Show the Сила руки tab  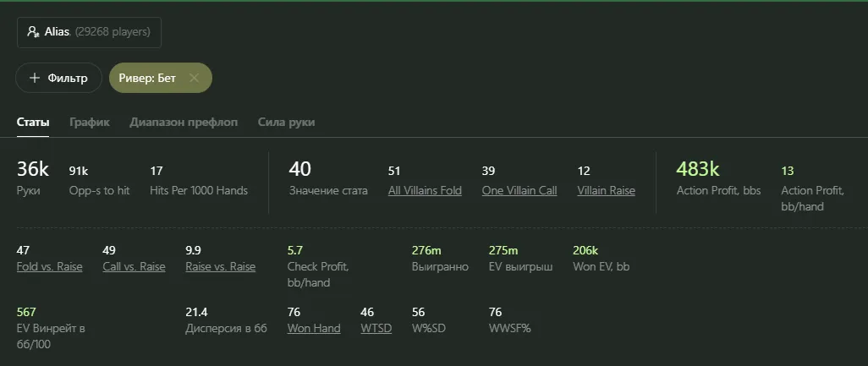(x=286, y=122)
